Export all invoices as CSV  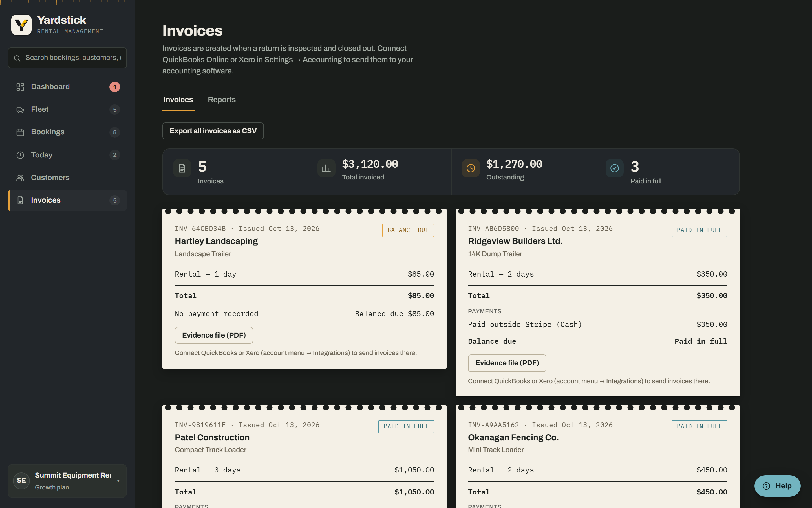click(213, 131)
